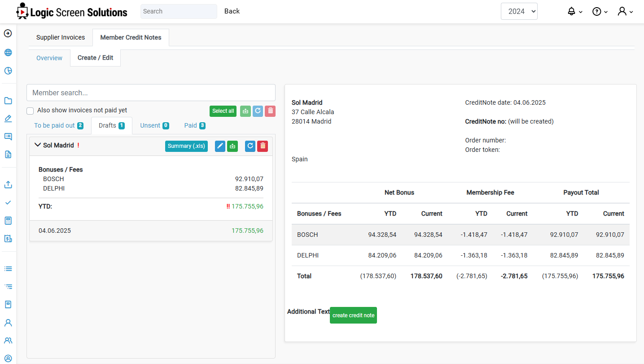Open the calculator icon in the sidebar

[8, 221]
